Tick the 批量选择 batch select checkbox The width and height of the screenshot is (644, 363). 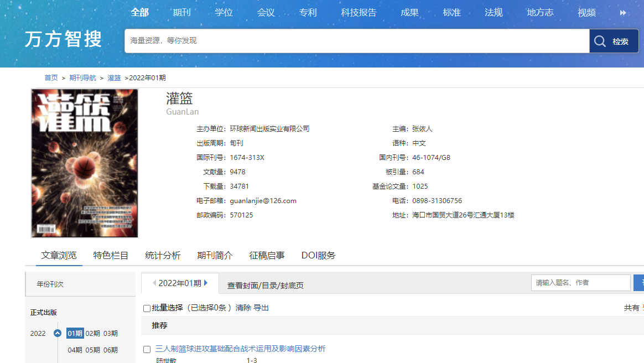(x=147, y=308)
